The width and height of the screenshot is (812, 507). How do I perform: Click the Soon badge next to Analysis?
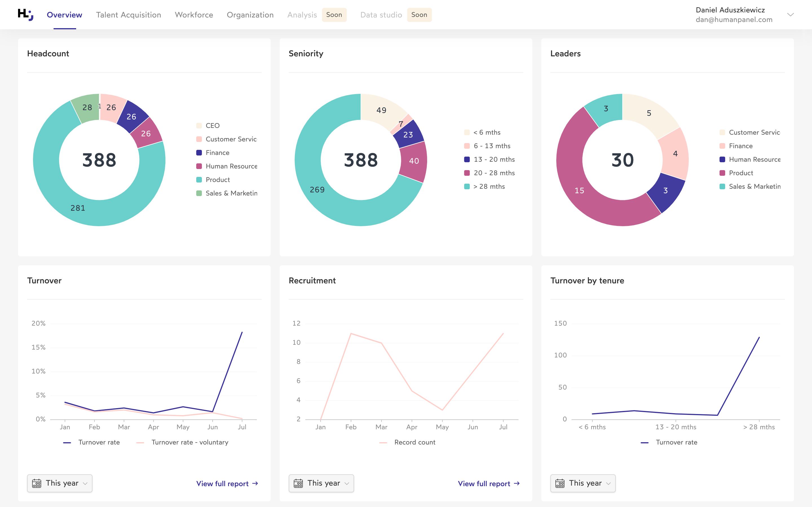334,15
